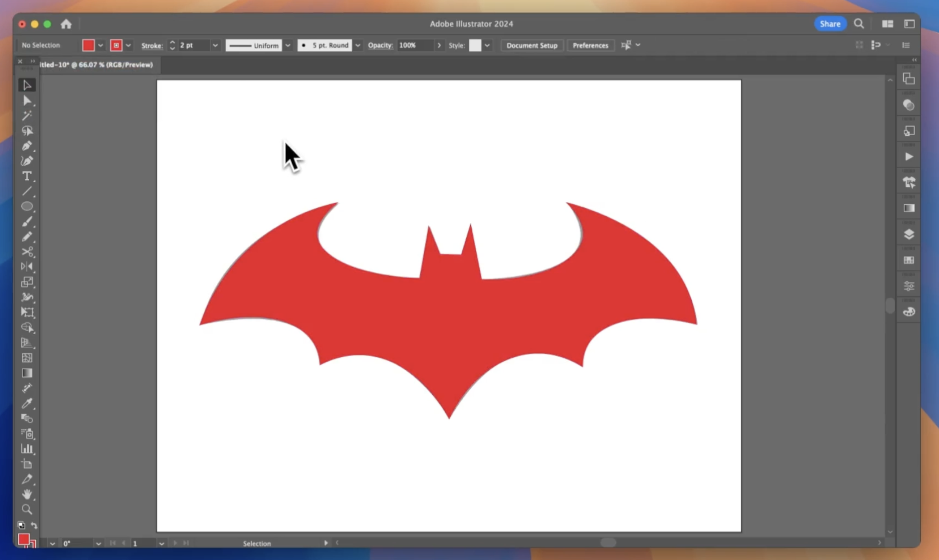
Task: Select the Slice tool
Action: click(27, 479)
